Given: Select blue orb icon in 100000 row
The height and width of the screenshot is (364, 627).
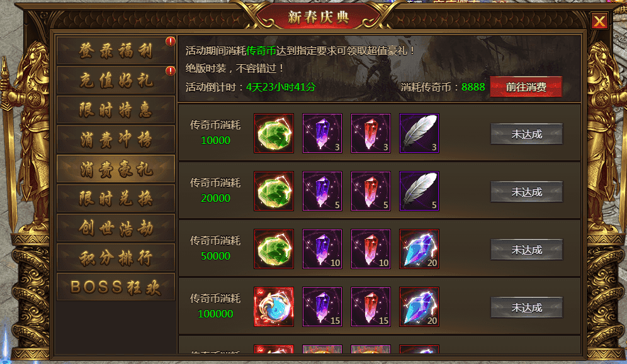Looking at the screenshot, I should tap(274, 307).
